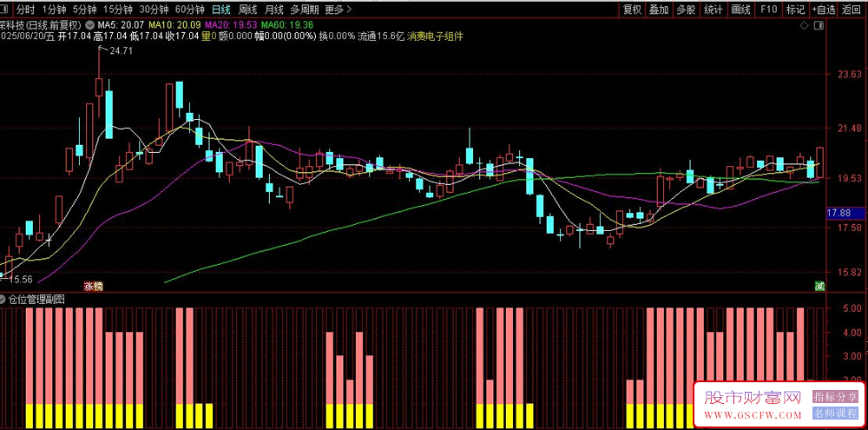868x430 pixels.
Task: Click the 15.56 low price label
Action: click(21, 279)
